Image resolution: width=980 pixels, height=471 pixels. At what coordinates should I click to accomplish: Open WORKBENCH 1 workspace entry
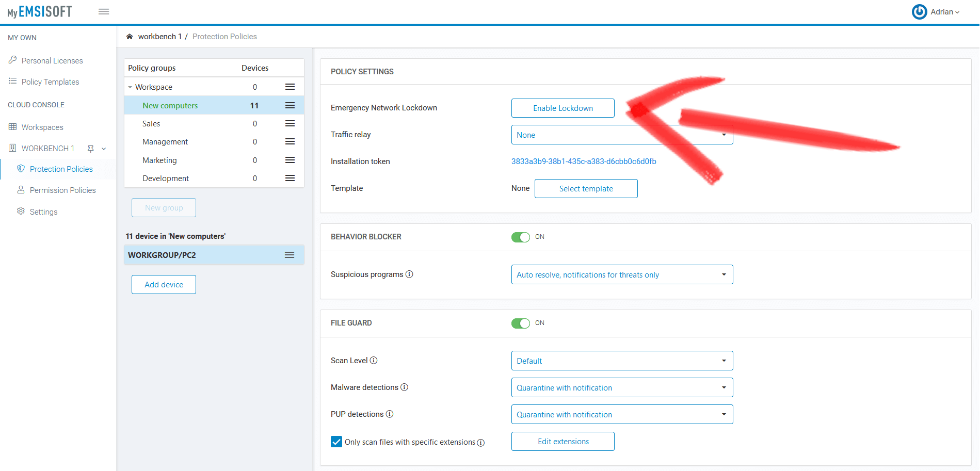(48, 149)
